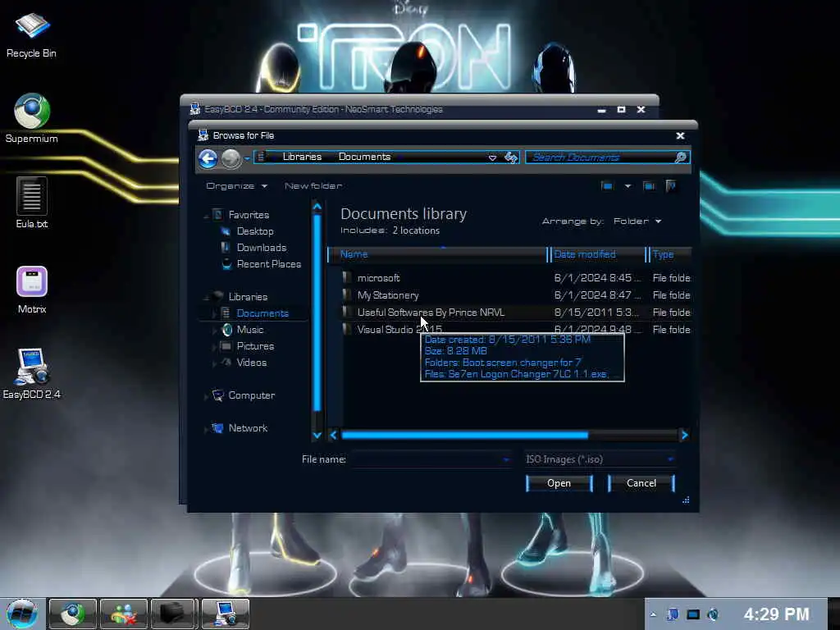Click the action center flag tray icon
The height and width of the screenshot is (630, 840).
673,614
